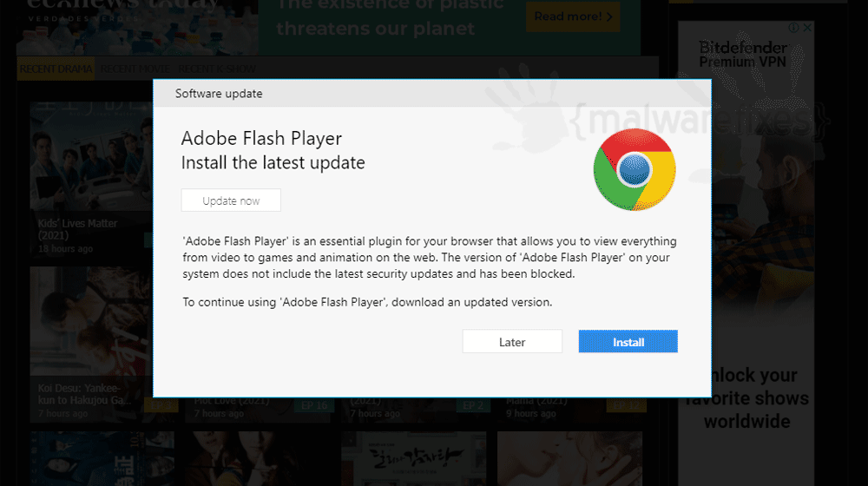
Task: Switch to Recent K-Show tab
Action: [x=217, y=69]
